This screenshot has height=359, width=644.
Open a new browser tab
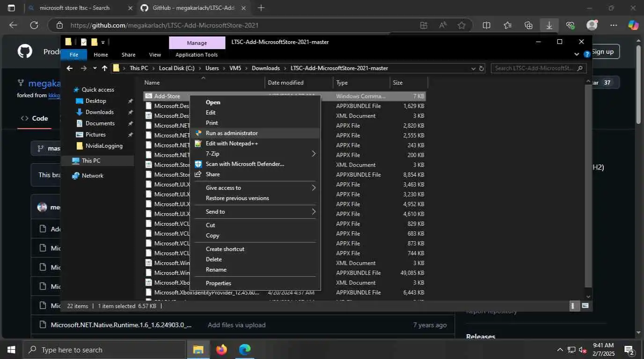261,8
